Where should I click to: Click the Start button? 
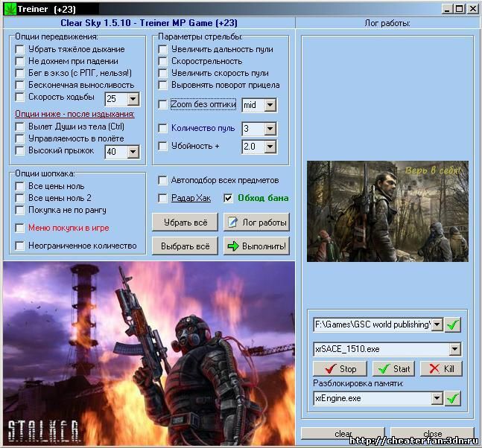[x=393, y=369]
